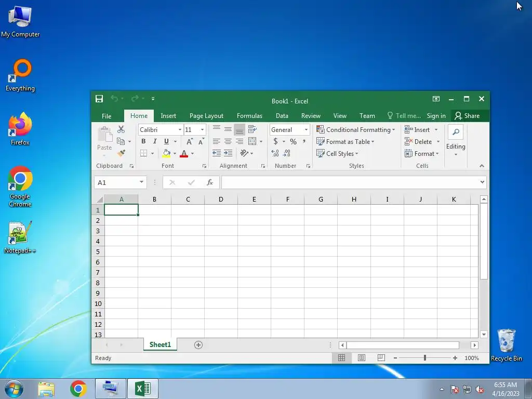The width and height of the screenshot is (532, 399).
Task: Click Sign in on the ribbon
Action: [436, 116]
